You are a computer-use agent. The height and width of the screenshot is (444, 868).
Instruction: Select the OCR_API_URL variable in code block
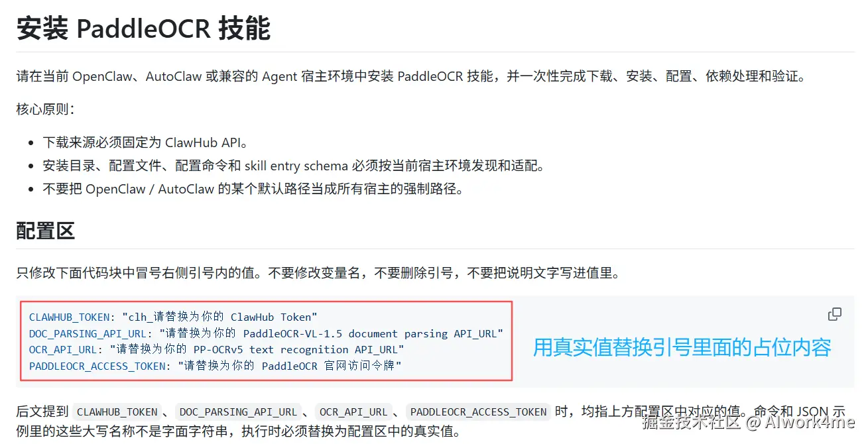63,349
